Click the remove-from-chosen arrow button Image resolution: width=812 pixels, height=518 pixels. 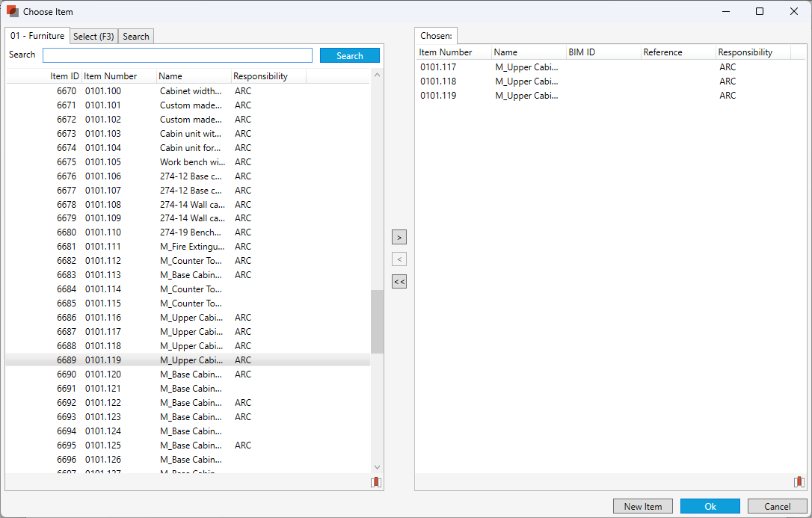tap(399, 259)
